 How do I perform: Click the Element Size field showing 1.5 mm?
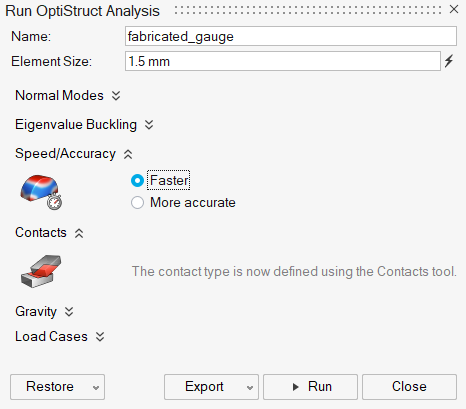tap(283, 61)
